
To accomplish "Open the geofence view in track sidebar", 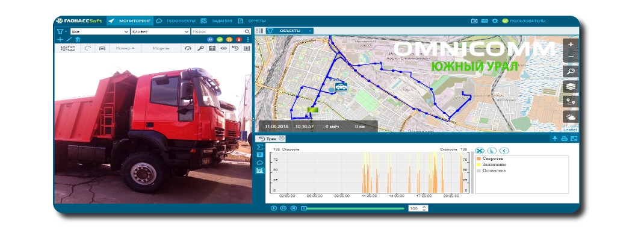I will tap(259, 163).
